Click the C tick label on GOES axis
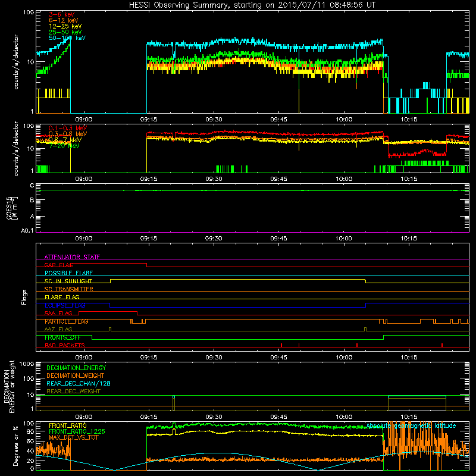 point(32,186)
